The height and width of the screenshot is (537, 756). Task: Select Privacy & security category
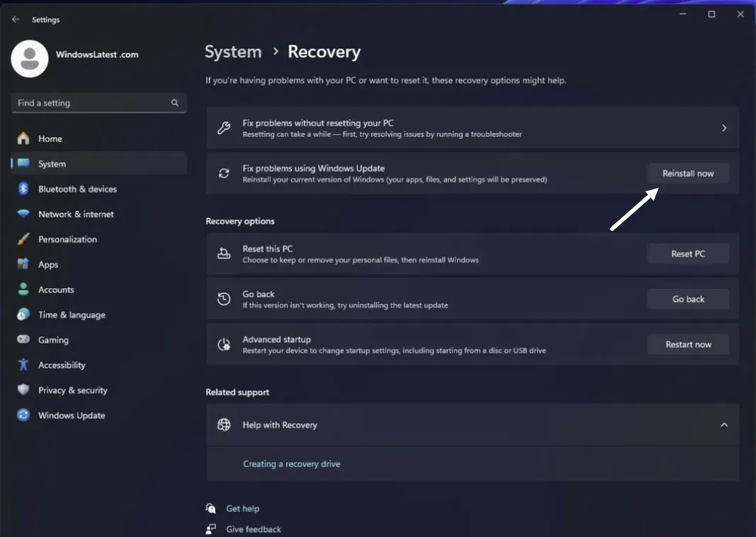pos(98,390)
